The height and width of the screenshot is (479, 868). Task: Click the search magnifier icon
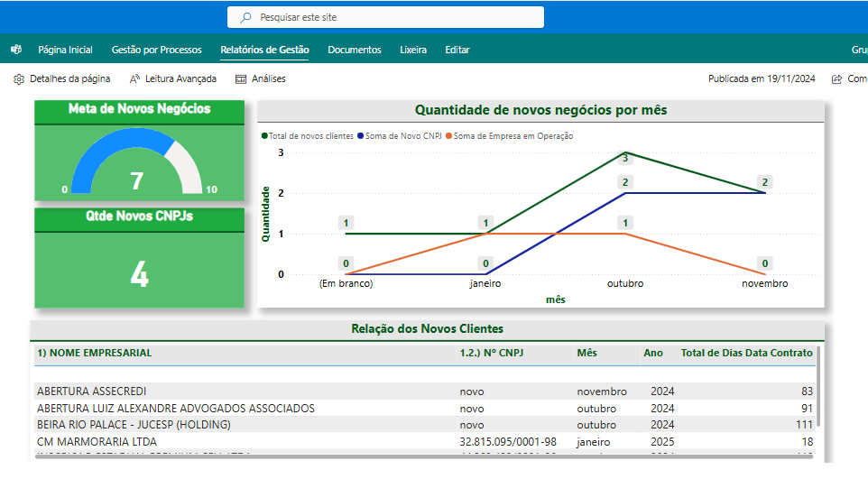(x=245, y=17)
